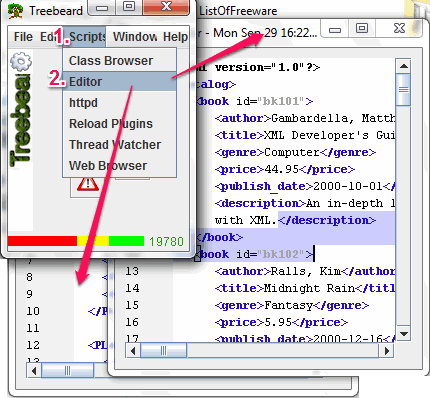Click the back editor's horizontal scroll left arrow
Screen dimensions: 430x398
click(34, 370)
